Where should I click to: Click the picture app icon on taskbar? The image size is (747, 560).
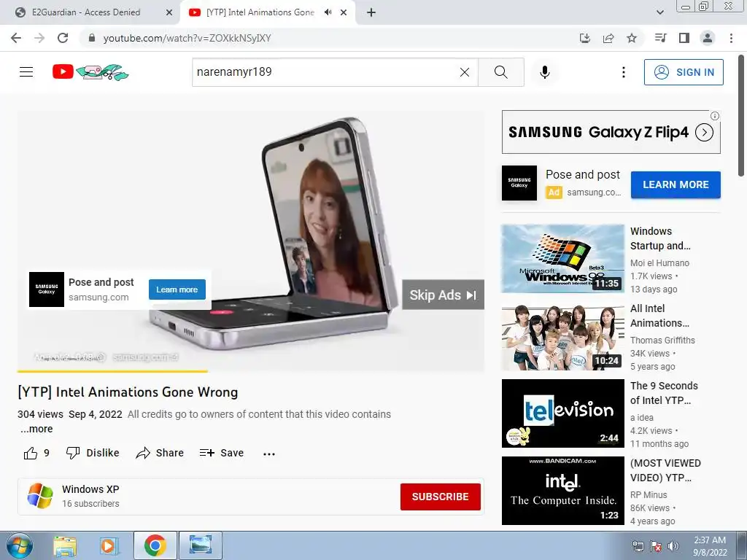201,545
